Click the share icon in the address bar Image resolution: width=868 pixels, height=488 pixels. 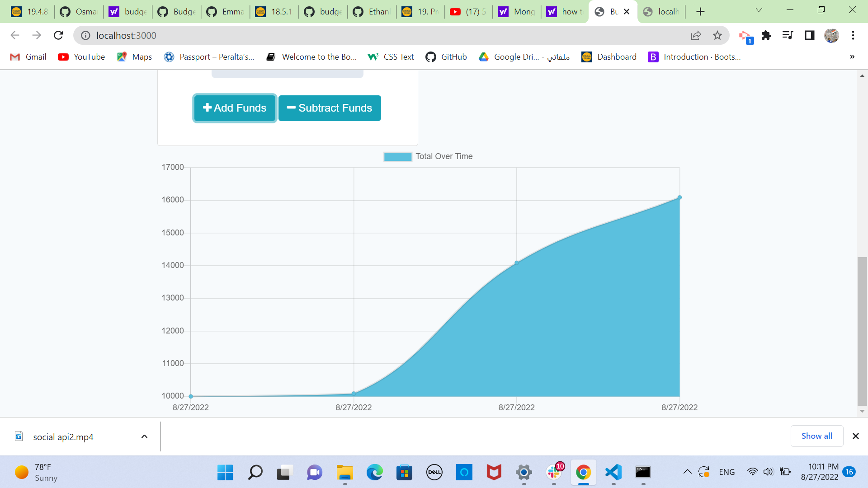coord(696,35)
